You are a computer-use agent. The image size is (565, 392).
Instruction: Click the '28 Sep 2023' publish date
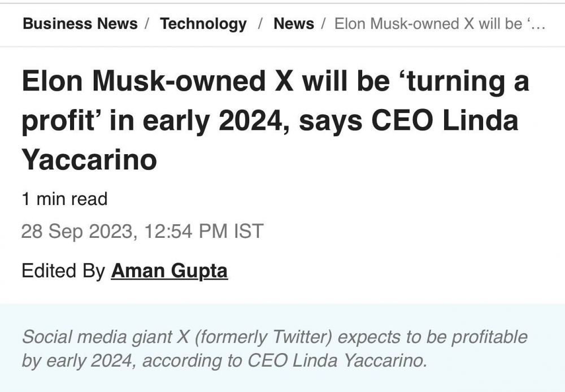pyautogui.click(x=77, y=231)
